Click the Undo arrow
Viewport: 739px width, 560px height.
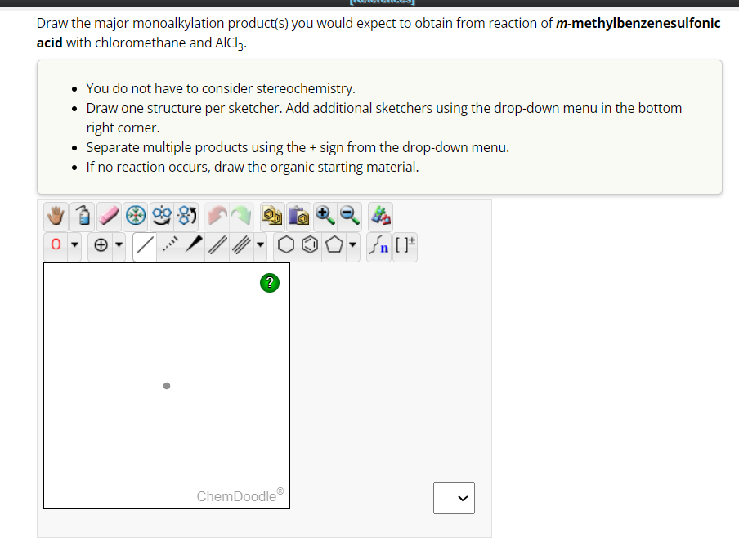tap(217, 215)
